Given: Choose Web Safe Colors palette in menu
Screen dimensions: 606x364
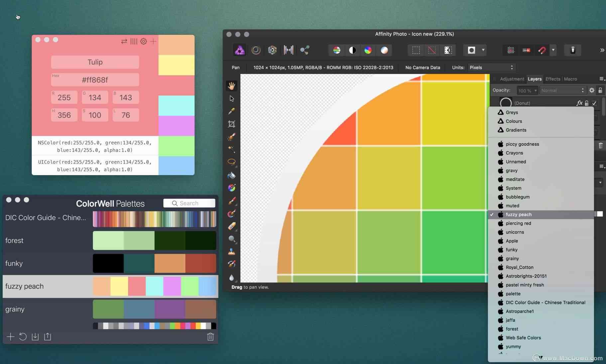Looking at the screenshot, I should point(541,338).
